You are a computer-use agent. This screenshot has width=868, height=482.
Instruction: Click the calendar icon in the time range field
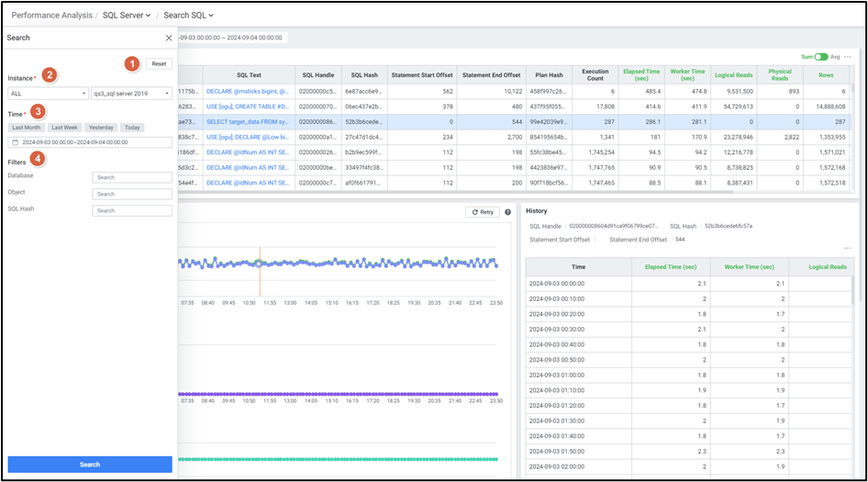point(16,142)
